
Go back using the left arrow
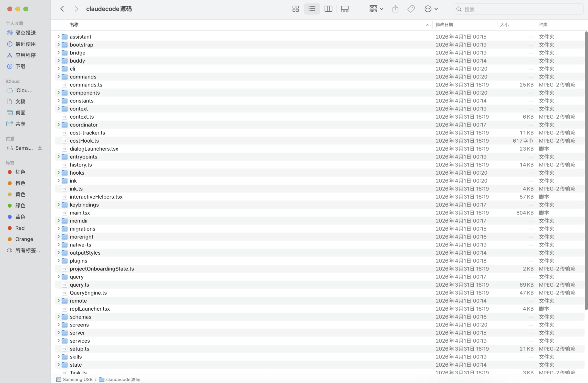pyautogui.click(x=62, y=9)
